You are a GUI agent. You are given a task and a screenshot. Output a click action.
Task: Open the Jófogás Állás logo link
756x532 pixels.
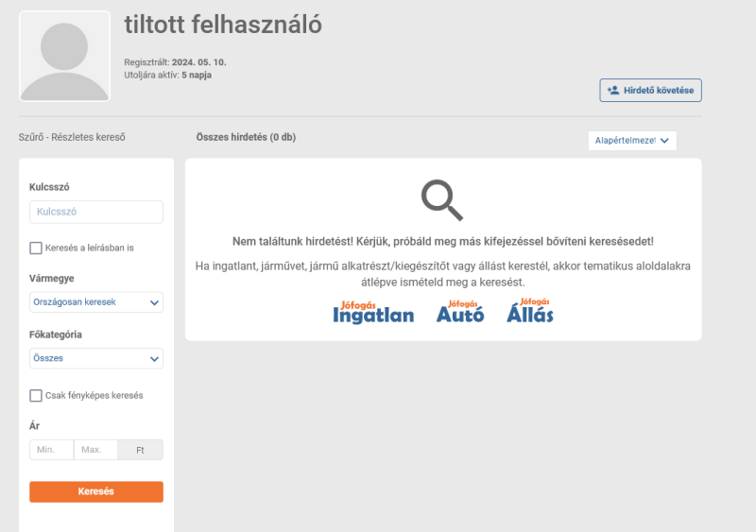530,310
